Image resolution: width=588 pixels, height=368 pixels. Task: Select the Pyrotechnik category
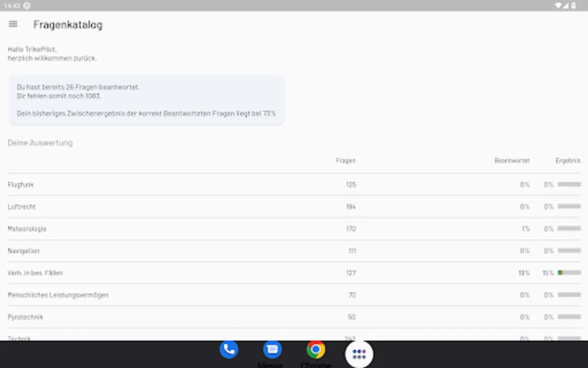coord(294,317)
